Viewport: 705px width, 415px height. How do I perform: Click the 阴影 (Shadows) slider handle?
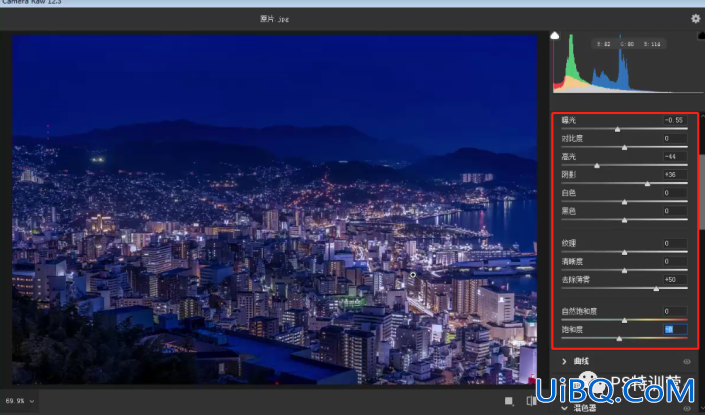click(647, 183)
